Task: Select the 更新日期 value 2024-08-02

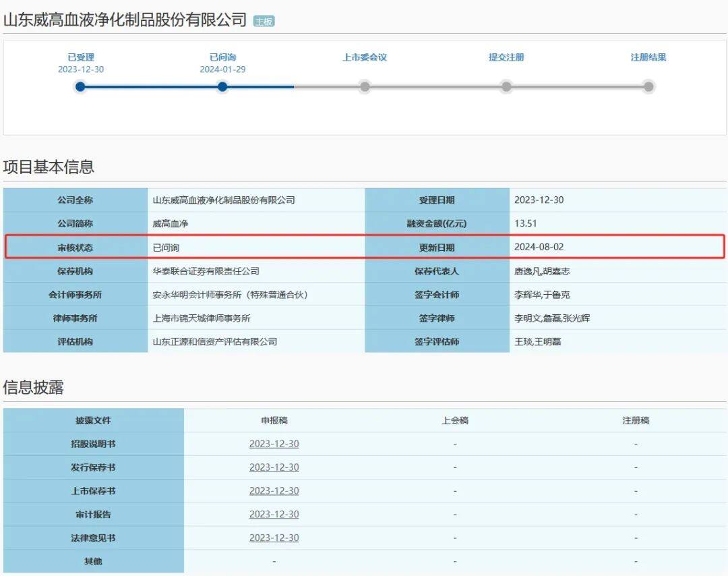Action: (539, 247)
